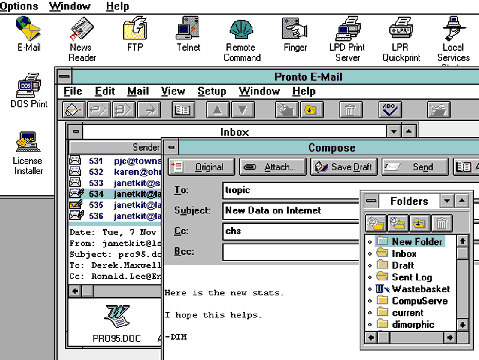The width and height of the screenshot is (479, 360).
Task: Click the Send button in Compose
Action: [415, 167]
